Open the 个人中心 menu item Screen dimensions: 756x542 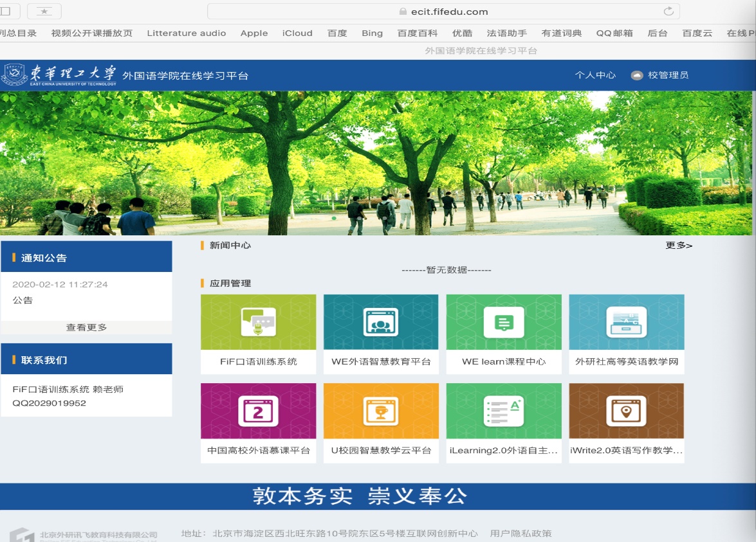(595, 75)
